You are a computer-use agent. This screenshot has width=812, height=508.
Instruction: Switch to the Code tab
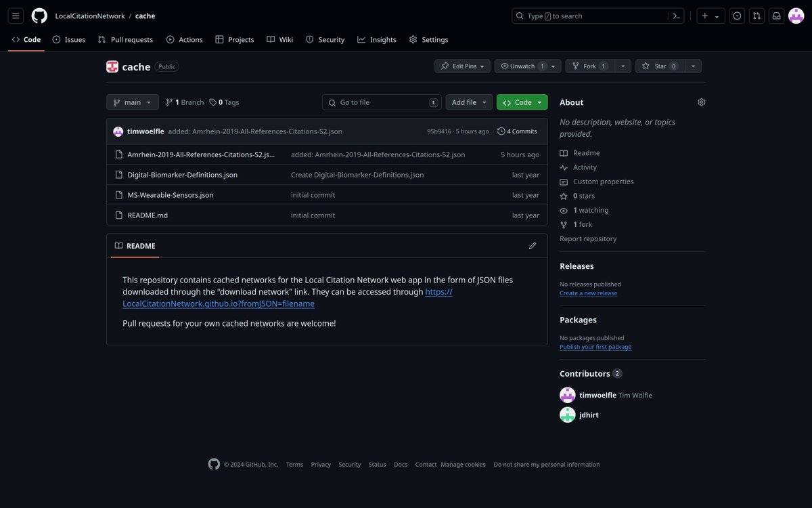tap(26, 39)
